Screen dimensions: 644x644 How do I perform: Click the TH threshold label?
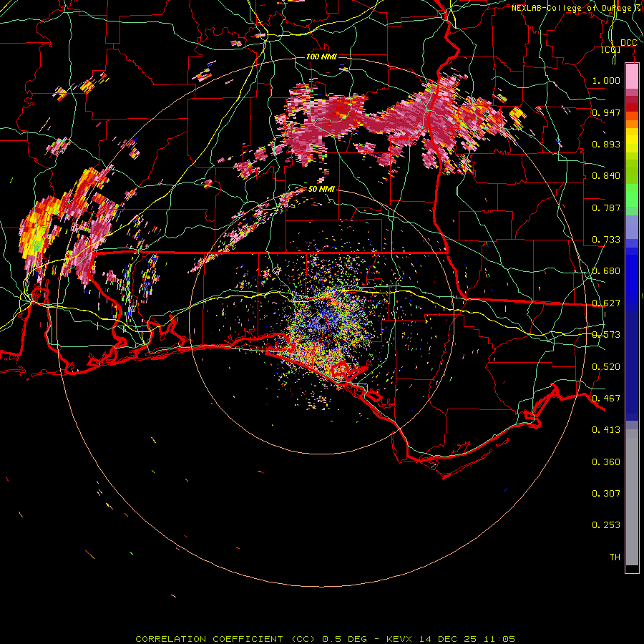(x=615, y=557)
